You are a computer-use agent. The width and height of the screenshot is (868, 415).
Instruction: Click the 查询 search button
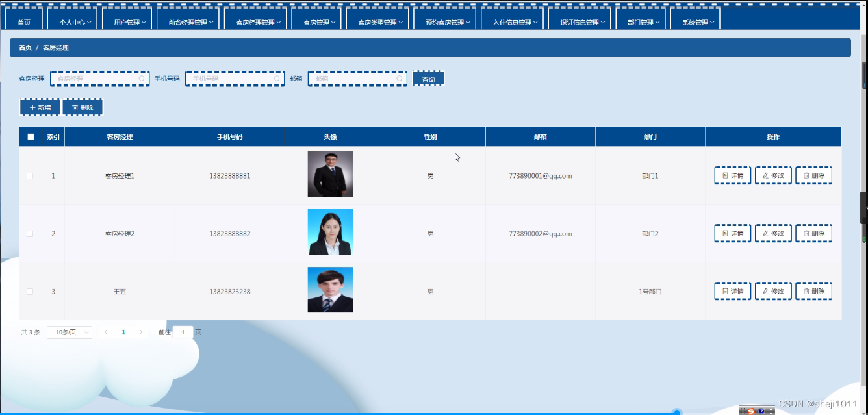428,78
